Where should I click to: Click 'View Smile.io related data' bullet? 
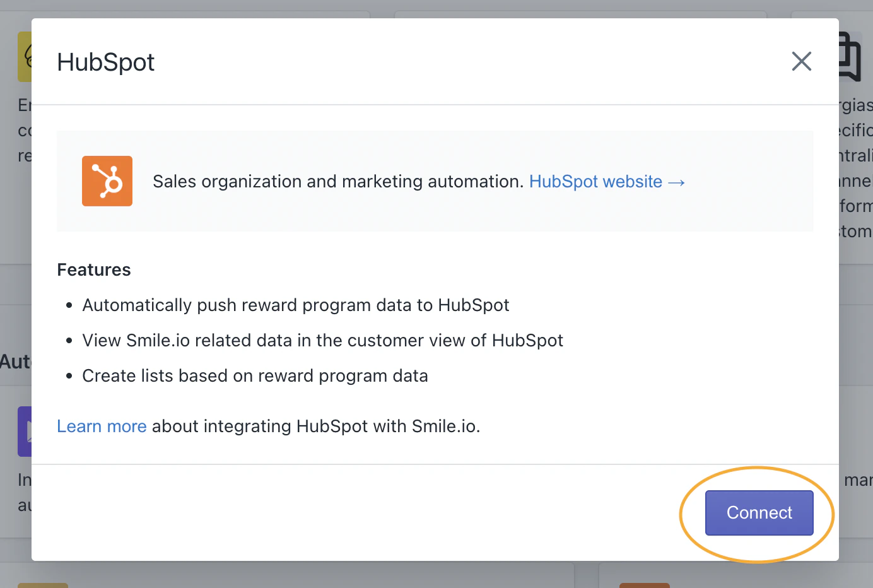pyautogui.click(x=323, y=341)
